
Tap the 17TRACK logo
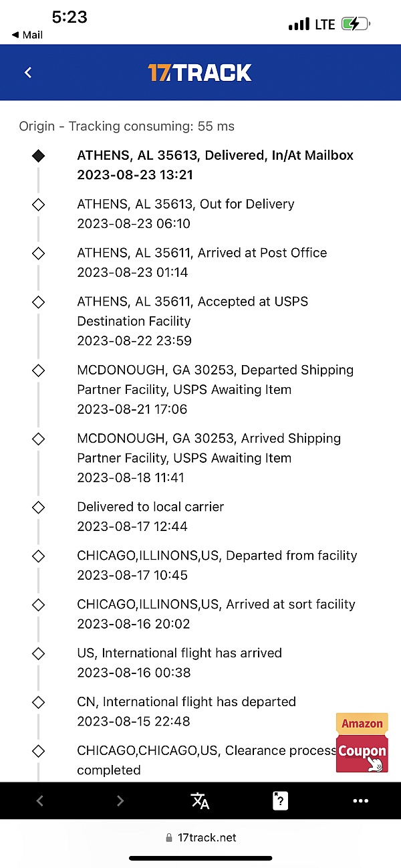tap(200, 72)
